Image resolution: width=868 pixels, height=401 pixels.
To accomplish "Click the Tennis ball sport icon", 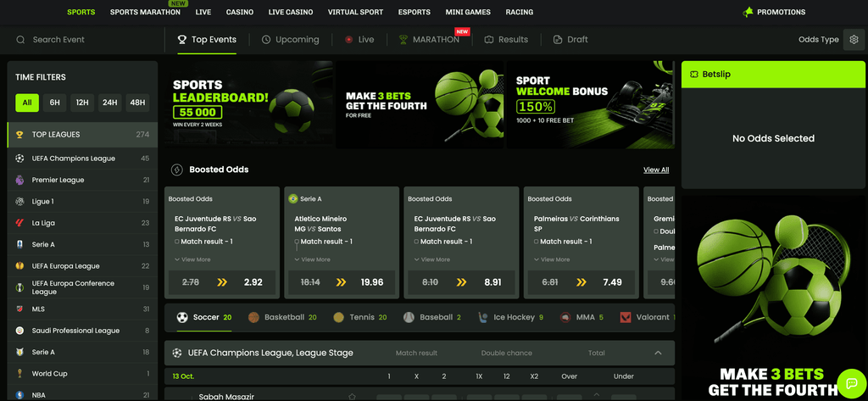I will click(x=339, y=317).
